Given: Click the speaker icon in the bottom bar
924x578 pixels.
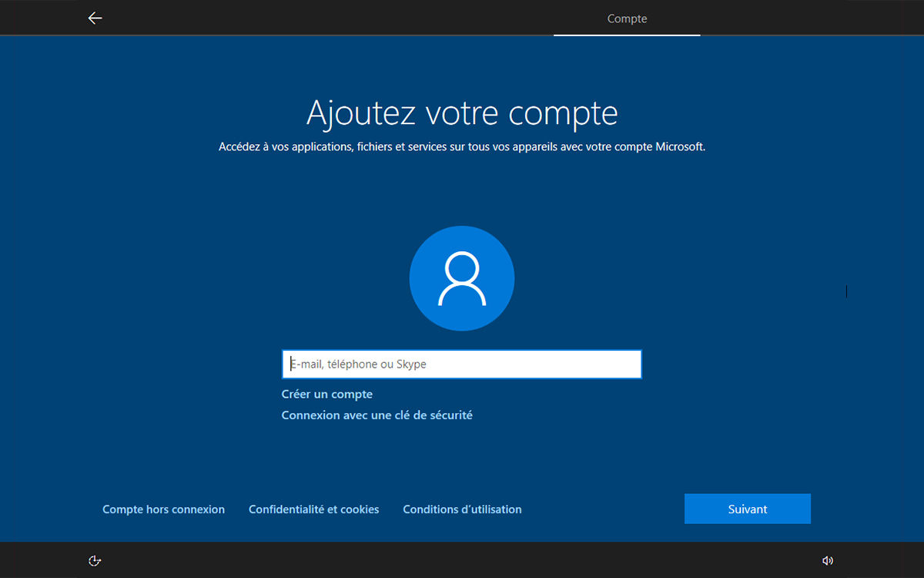Looking at the screenshot, I should point(829,560).
